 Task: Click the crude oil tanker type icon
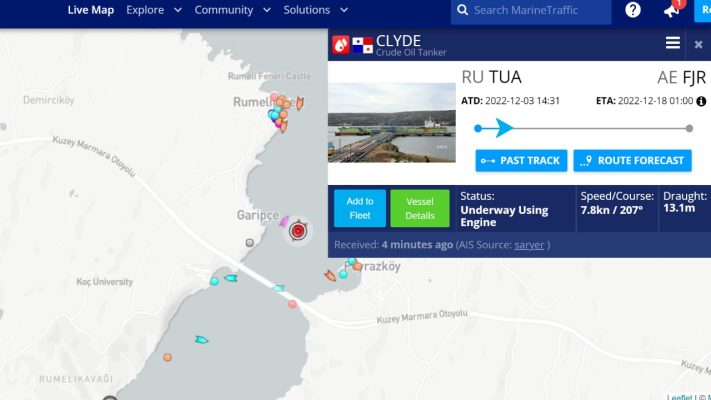point(341,44)
